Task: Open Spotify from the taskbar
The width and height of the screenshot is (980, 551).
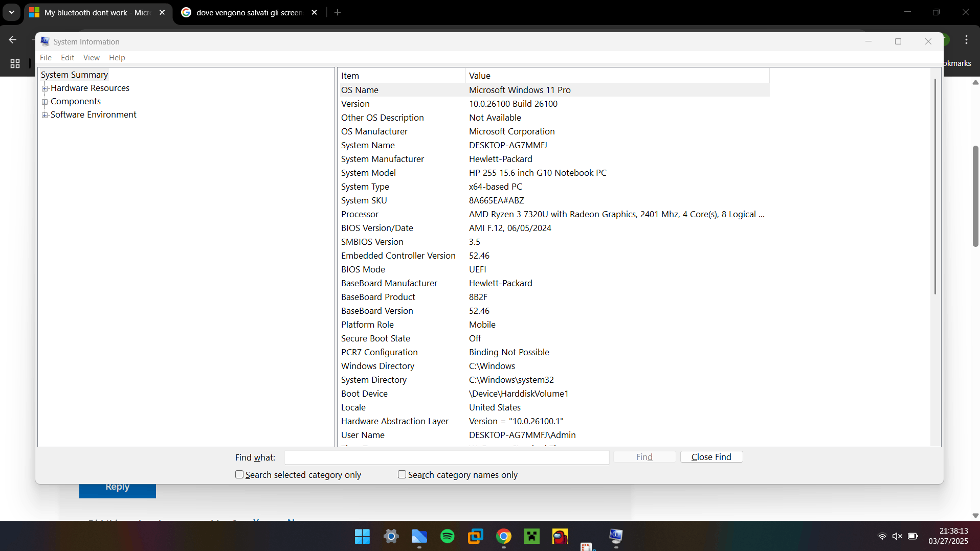Action: point(447,536)
